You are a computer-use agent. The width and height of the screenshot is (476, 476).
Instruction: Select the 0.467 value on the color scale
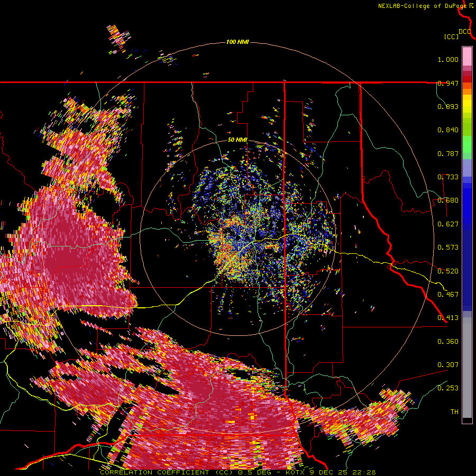(448, 294)
